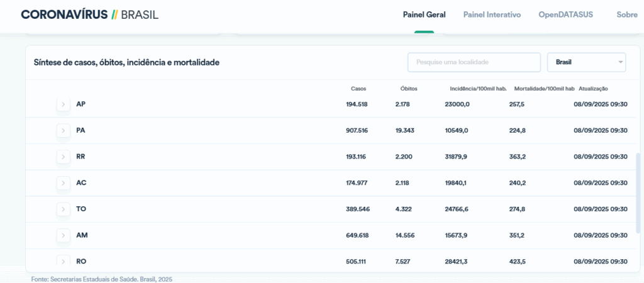Sort table by Óbitos column header
Viewport: 644px width, 283px height.
coord(408,89)
